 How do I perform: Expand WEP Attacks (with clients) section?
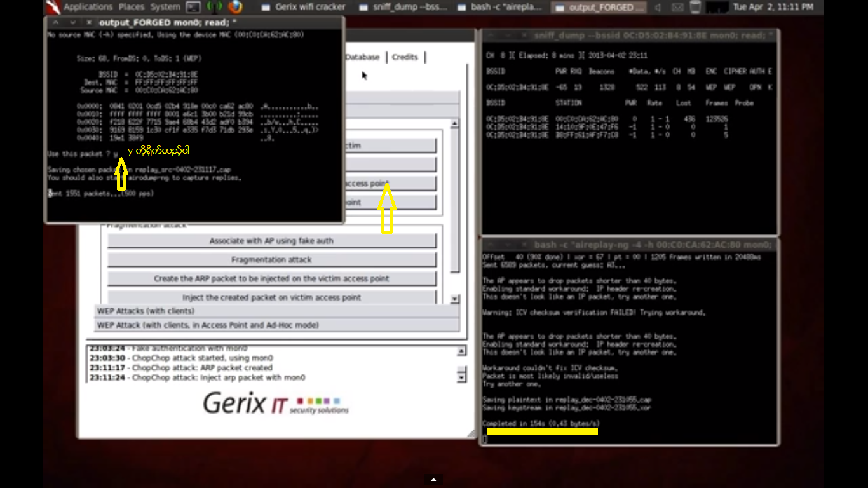coord(276,311)
